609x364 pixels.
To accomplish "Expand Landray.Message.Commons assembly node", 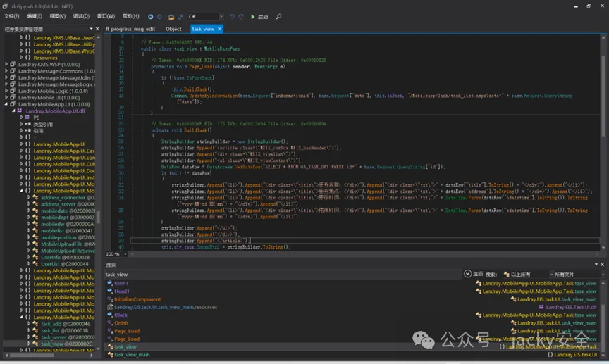I will point(6,71).
